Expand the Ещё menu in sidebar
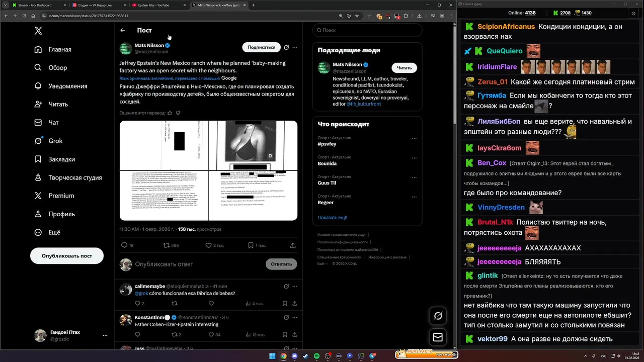 tap(47, 232)
